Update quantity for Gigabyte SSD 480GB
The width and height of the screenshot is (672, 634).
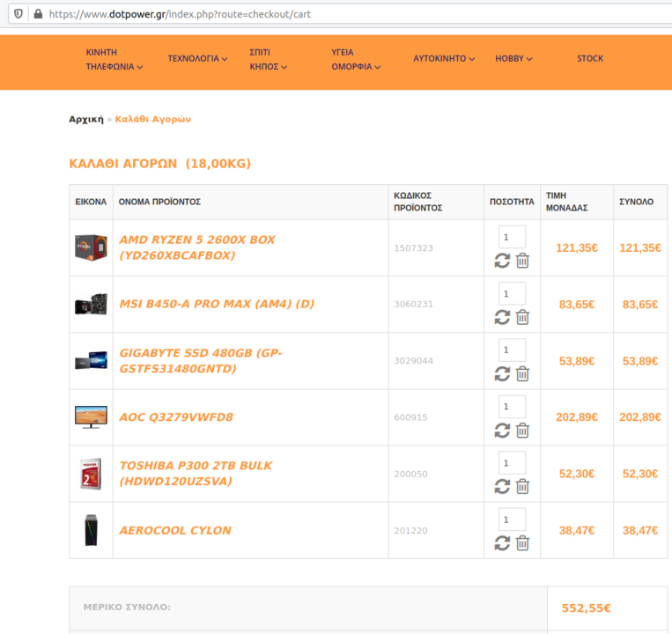coord(502,374)
